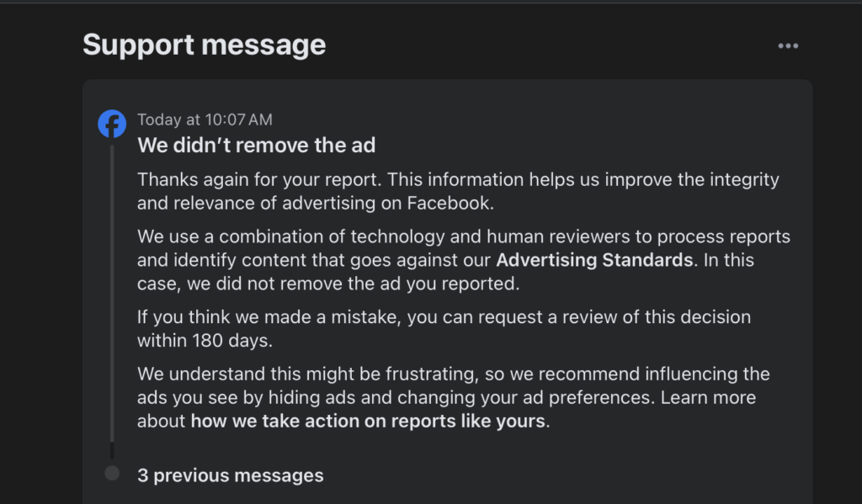Screen dimensions: 862x504
Task: Click the Facebook logo icon beside the message
Action: click(111, 123)
